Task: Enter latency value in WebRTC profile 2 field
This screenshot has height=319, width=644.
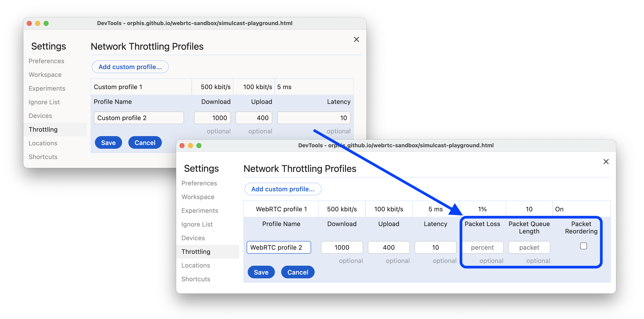Action: coord(435,247)
